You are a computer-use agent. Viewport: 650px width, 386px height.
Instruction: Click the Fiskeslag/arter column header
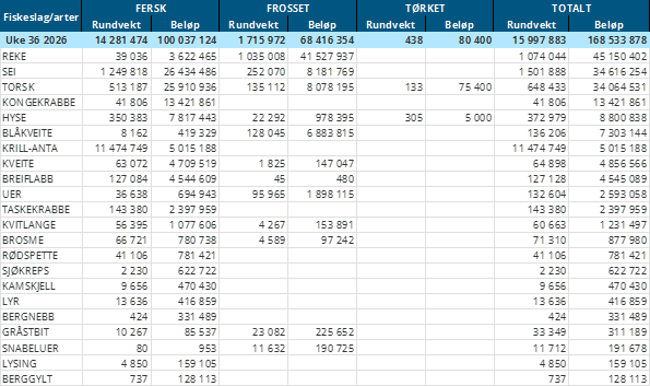[41, 17]
